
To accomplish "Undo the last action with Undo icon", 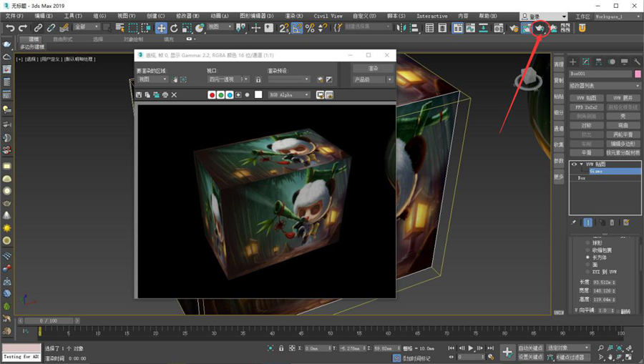I will pyautogui.click(x=10, y=28).
